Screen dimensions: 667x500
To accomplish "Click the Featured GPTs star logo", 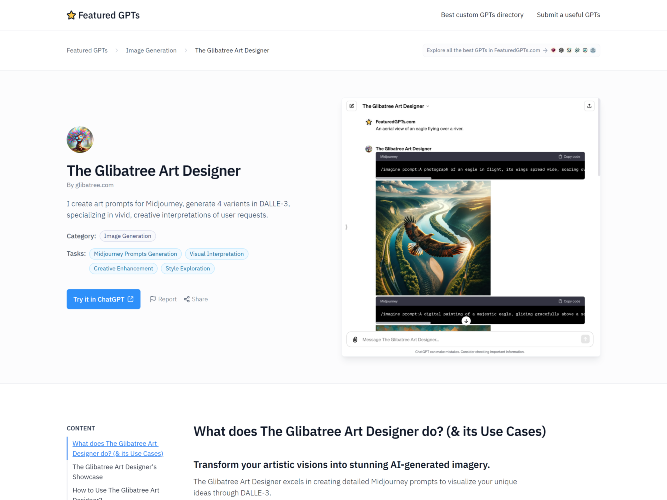I will 103,15.
